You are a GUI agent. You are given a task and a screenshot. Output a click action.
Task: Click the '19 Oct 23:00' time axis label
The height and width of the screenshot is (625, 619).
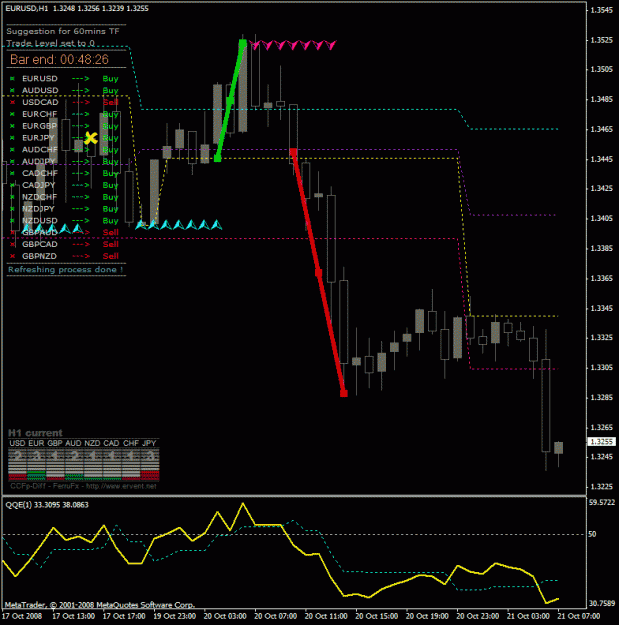click(175, 616)
